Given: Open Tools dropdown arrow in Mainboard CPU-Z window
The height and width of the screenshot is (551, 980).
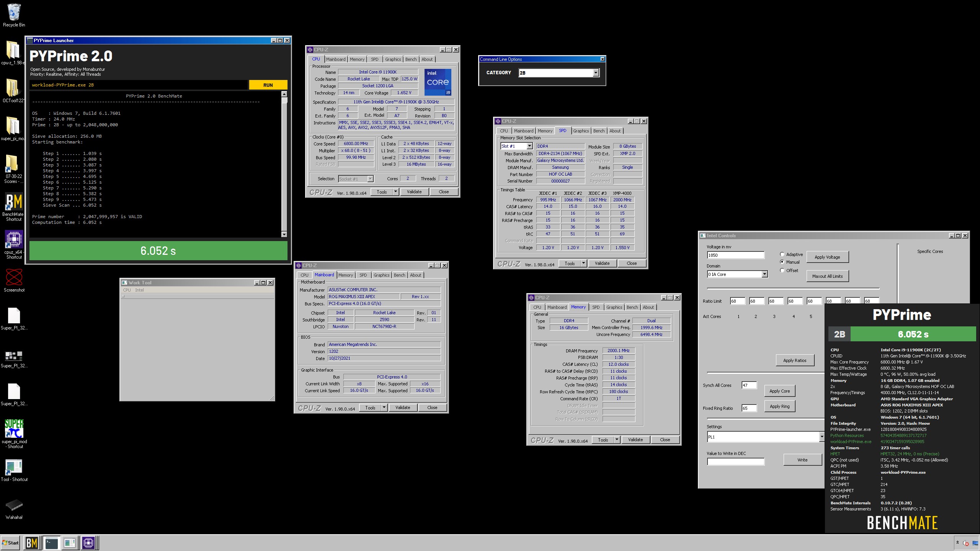Looking at the screenshot, I should (384, 408).
